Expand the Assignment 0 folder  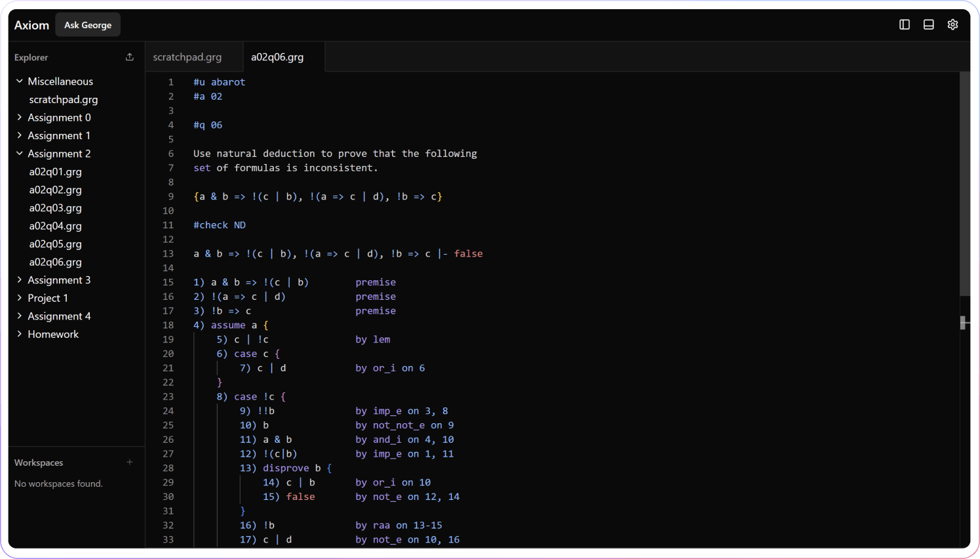[59, 117]
